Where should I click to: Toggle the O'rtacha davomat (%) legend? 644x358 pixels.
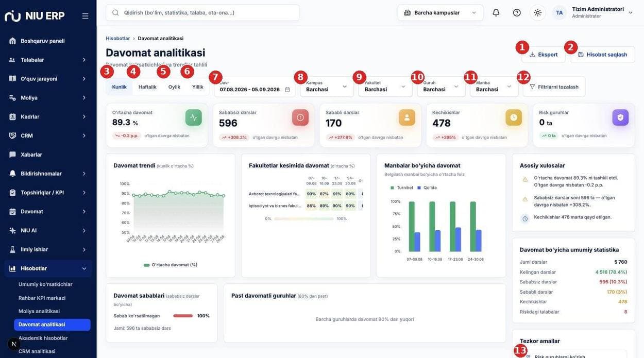(171, 265)
